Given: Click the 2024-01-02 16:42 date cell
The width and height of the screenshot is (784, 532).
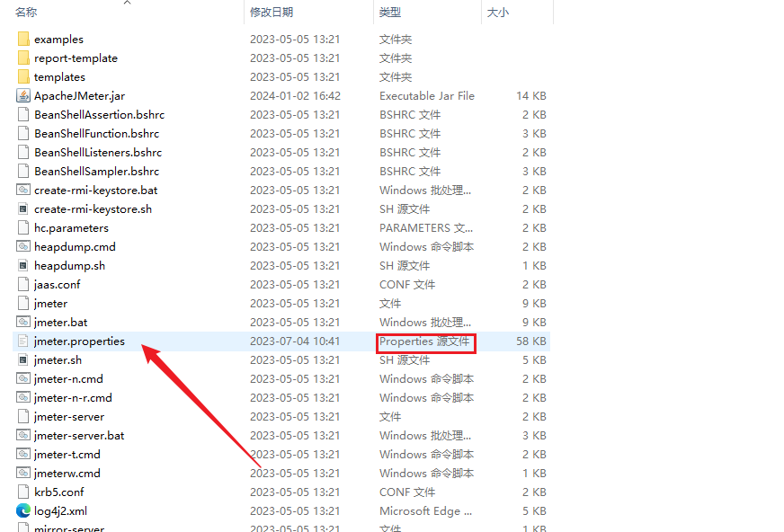Looking at the screenshot, I should 295,95.
